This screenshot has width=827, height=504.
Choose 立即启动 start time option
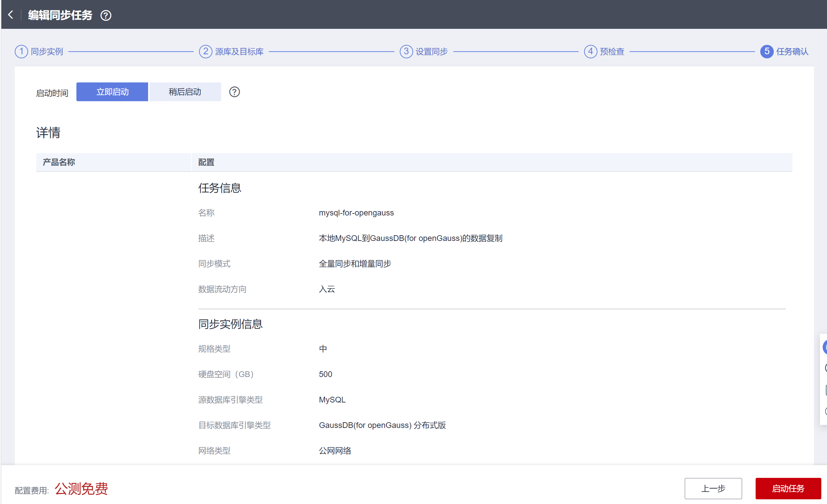point(112,92)
